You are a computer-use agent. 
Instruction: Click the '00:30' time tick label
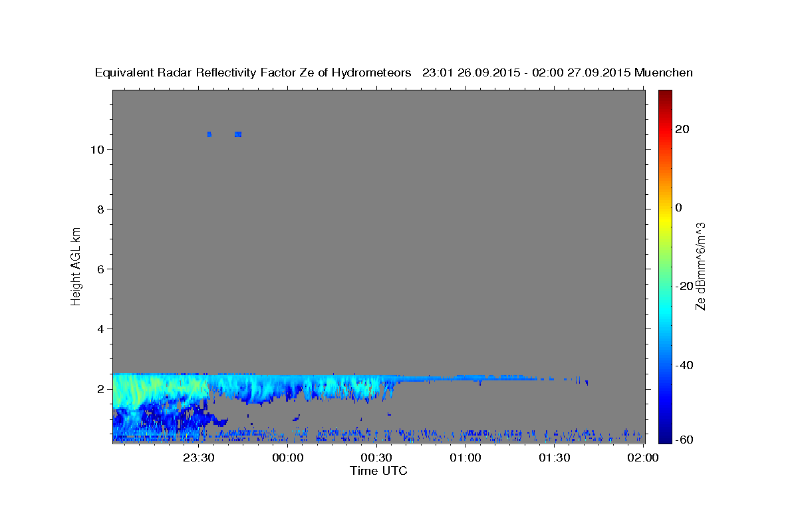tap(376, 458)
